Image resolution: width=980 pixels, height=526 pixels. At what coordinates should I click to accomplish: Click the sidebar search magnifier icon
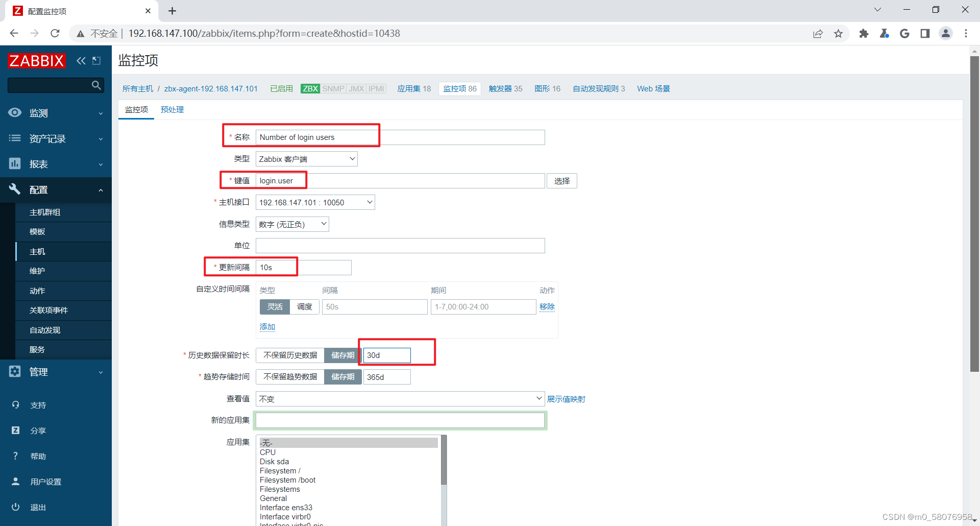coord(96,85)
